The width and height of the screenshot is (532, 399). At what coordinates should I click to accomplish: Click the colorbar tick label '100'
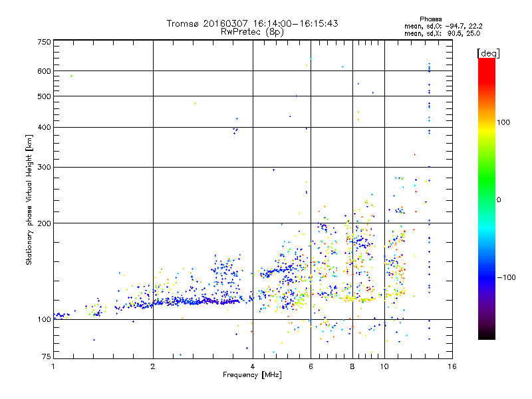click(503, 122)
